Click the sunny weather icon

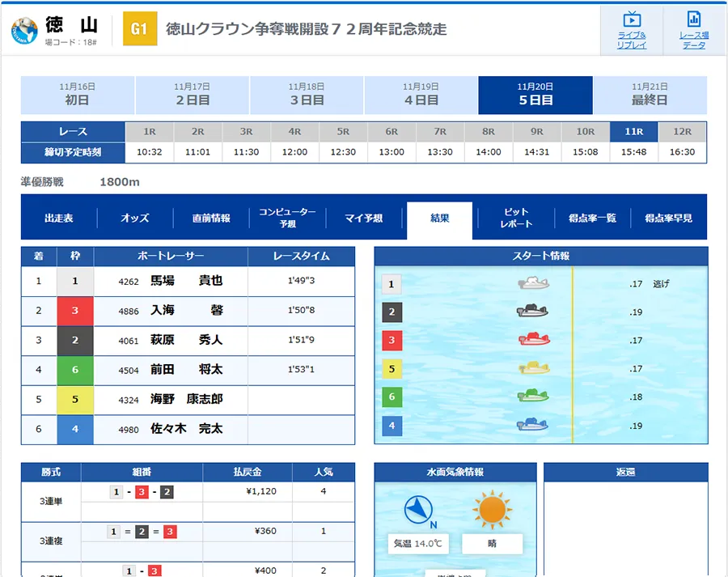click(492, 509)
